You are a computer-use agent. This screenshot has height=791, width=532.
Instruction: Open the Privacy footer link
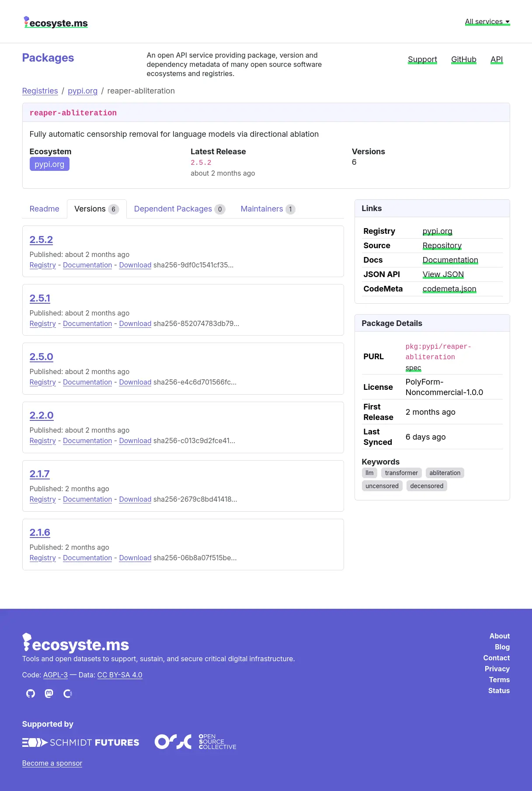[497, 669]
